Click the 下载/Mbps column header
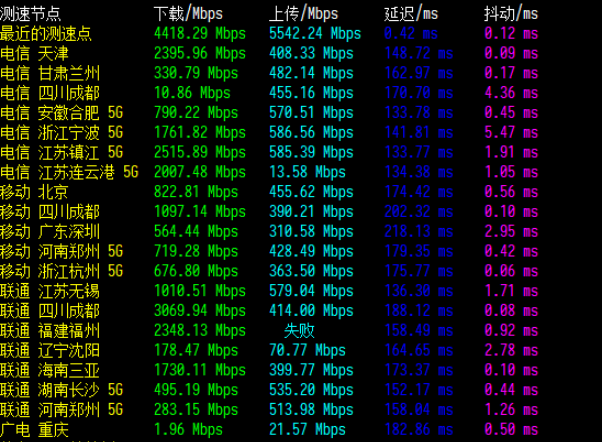This screenshot has width=602, height=442. 189,14
